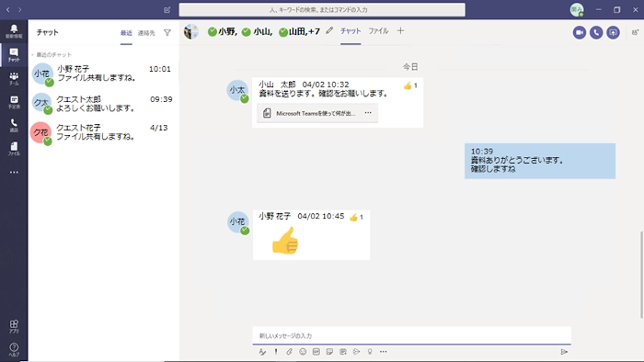Open the emoji picker

point(303,352)
